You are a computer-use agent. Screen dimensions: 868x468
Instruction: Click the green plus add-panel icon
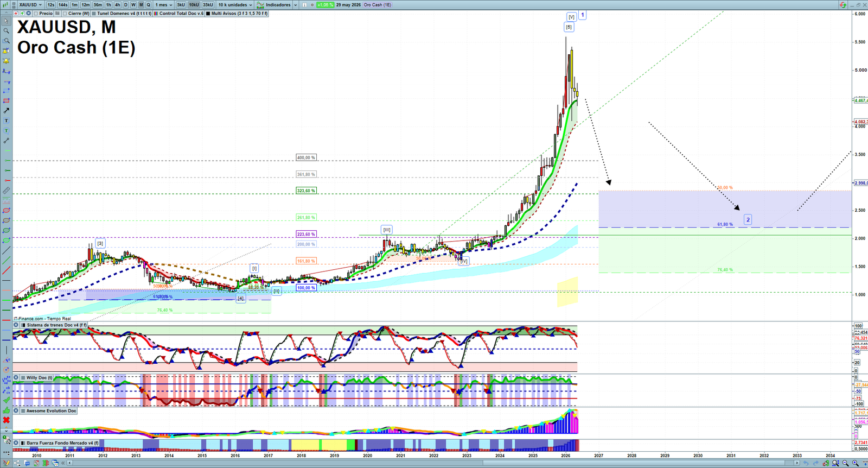point(22,13)
